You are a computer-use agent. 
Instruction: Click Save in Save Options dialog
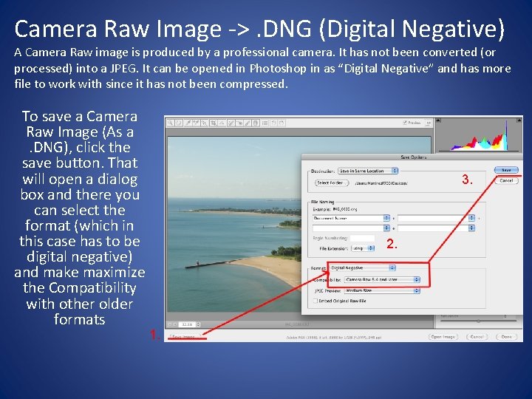coord(506,170)
